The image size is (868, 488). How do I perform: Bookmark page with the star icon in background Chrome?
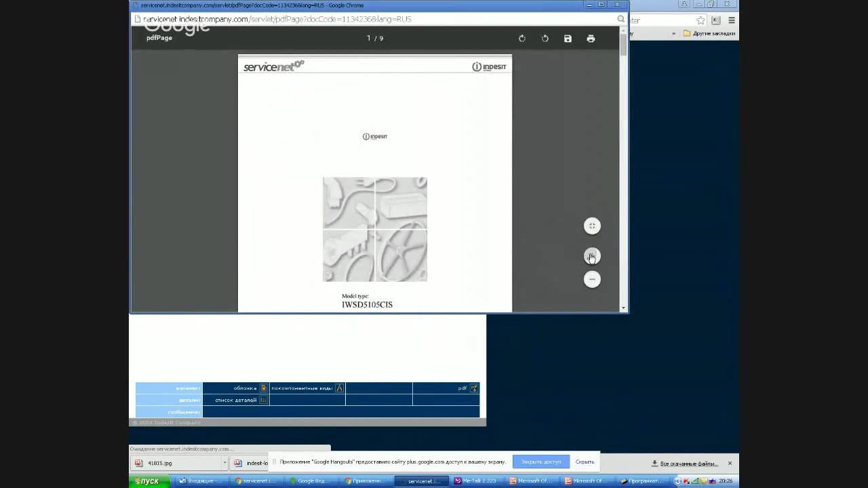click(x=701, y=20)
